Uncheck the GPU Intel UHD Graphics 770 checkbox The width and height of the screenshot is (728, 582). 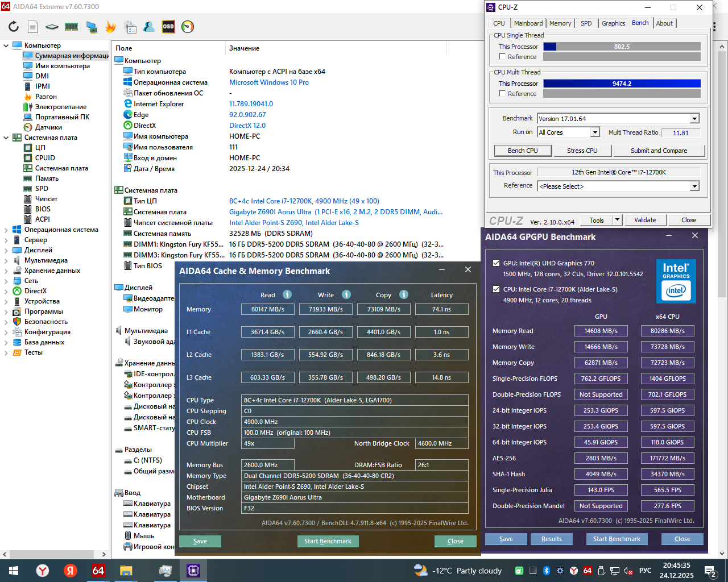[496, 263]
